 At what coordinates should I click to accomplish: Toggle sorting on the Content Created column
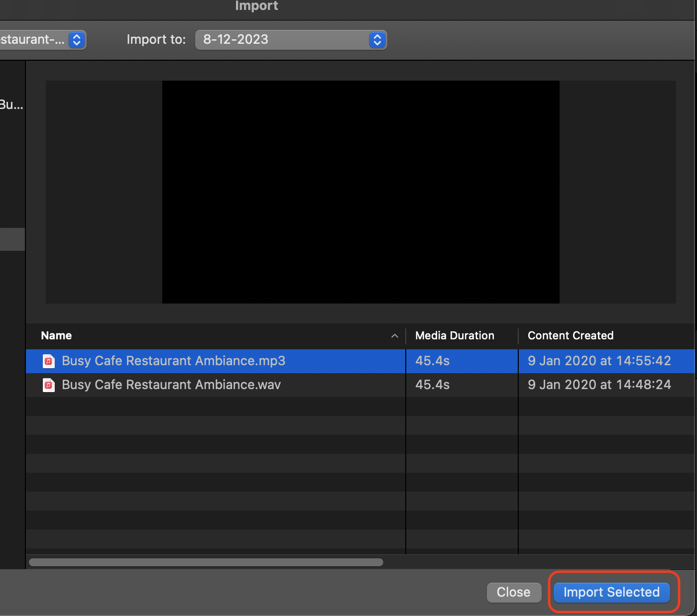pos(571,335)
